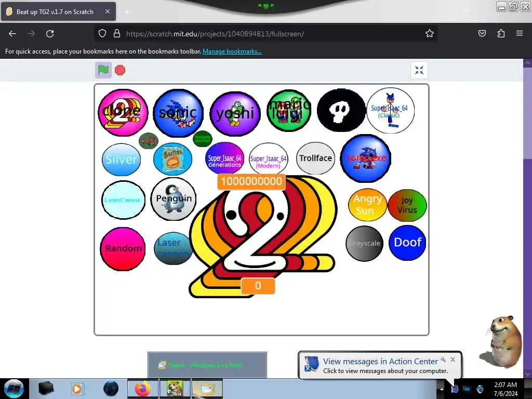The image size is (532, 399).
Task: Apply the Greyscale effect circle
Action: click(x=364, y=243)
